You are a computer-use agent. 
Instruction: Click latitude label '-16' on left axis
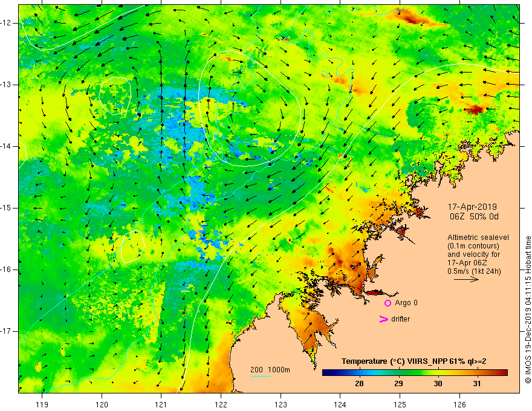[x=7, y=270]
